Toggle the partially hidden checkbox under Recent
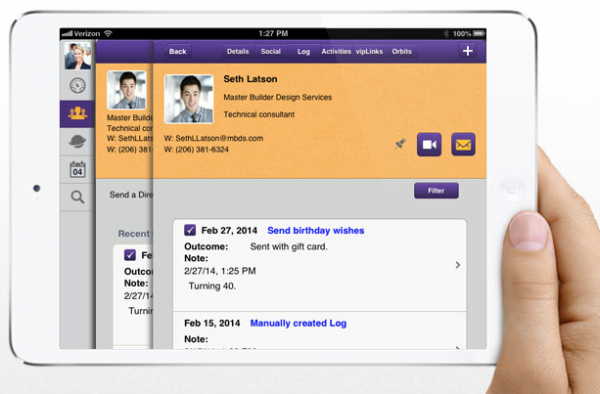 coord(130,255)
